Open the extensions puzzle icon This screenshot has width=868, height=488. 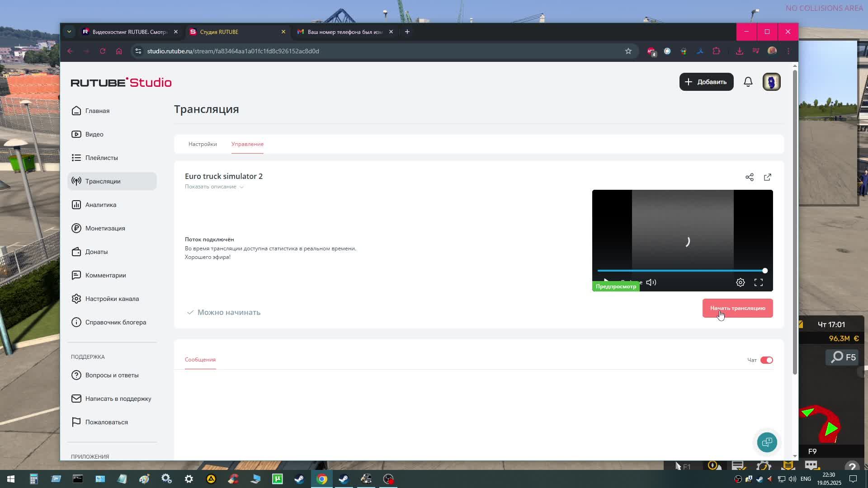pyautogui.click(x=716, y=51)
